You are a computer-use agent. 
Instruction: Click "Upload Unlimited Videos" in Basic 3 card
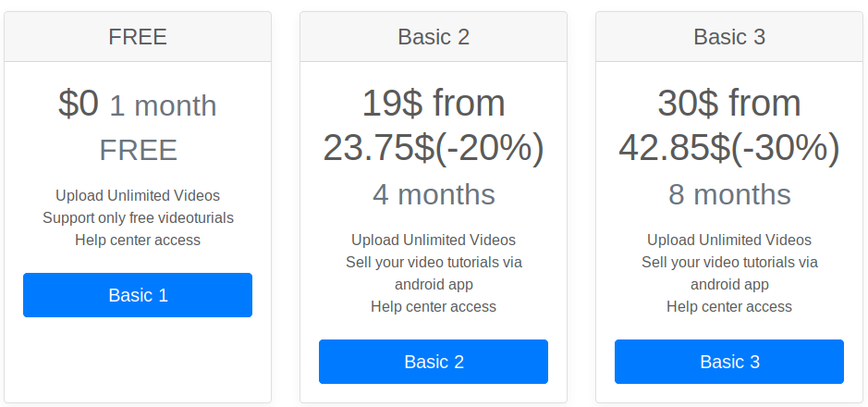click(729, 240)
